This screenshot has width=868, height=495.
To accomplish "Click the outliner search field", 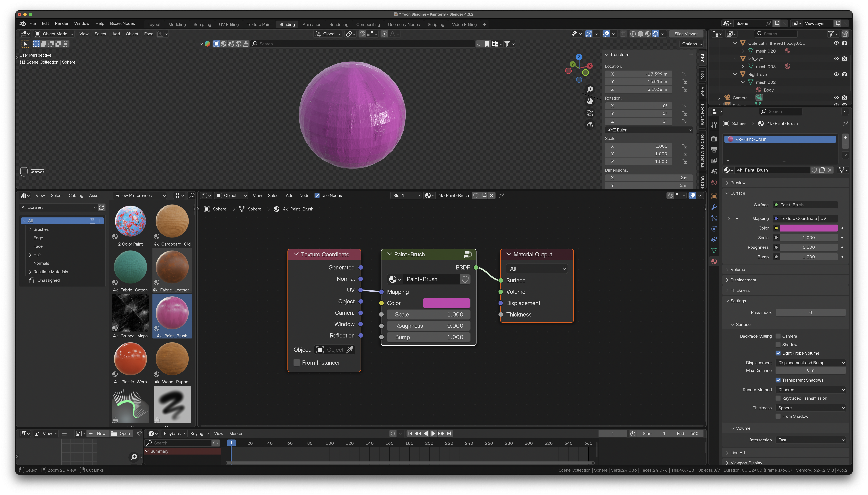I will 776,34.
